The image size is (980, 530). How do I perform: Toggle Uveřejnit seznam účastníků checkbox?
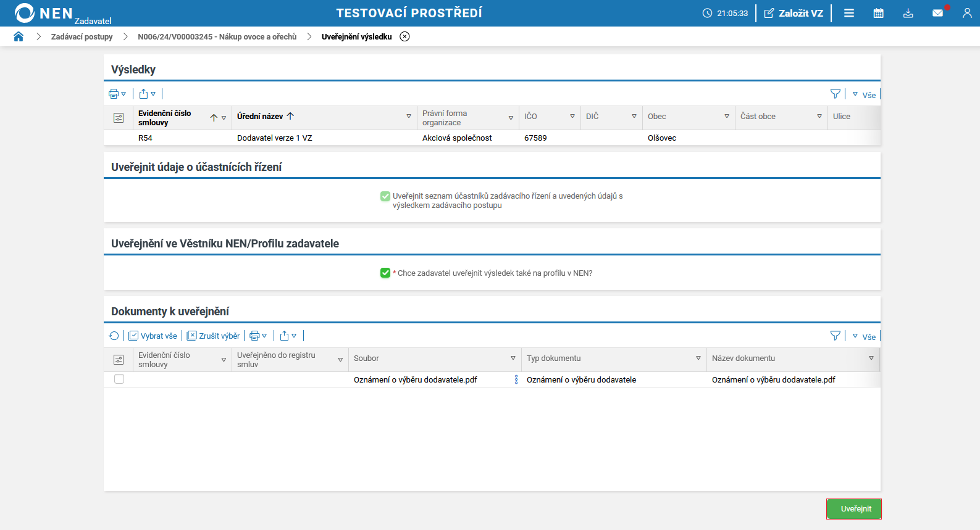coord(385,196)
